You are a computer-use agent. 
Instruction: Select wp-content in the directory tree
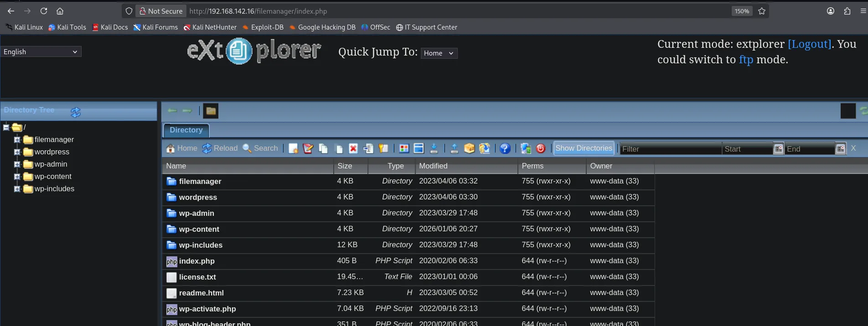point(53,177)
